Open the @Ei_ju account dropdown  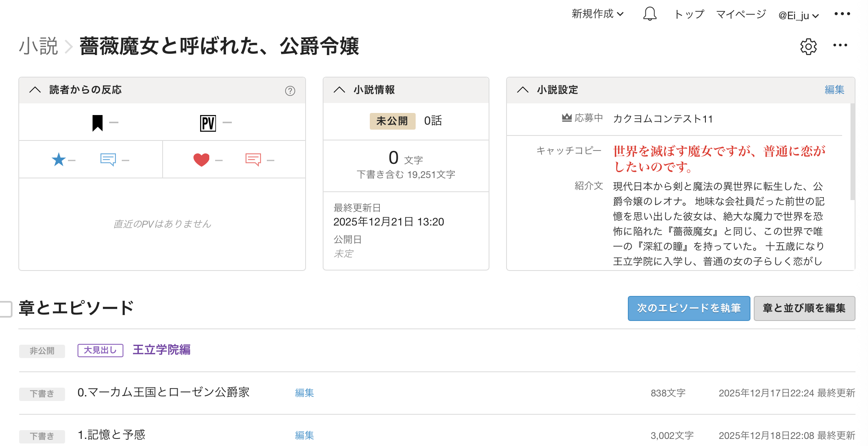tap(798, 15)
